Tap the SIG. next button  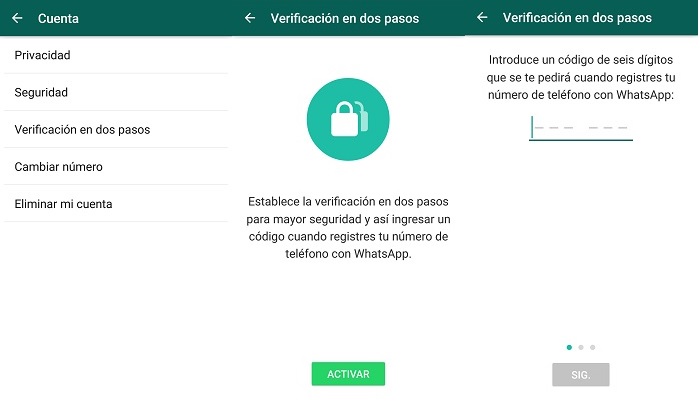point(581,374)
